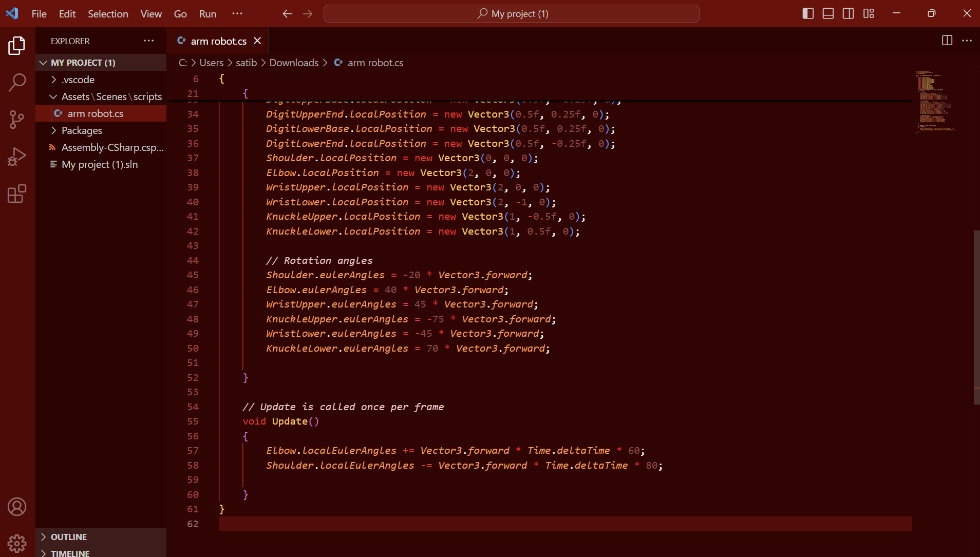Viewport: 980px width, 557px height.
Task: Click the Update() method name
Action: pyautogui.click(x=290, y=421)
